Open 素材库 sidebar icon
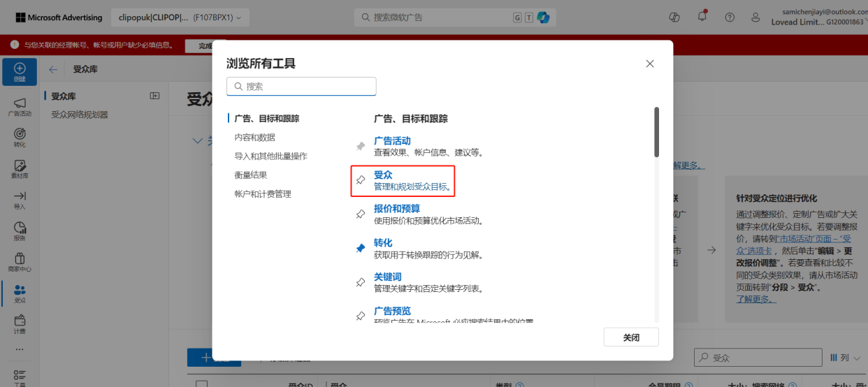This screenshot has width=868, height=387. (20, 169)
